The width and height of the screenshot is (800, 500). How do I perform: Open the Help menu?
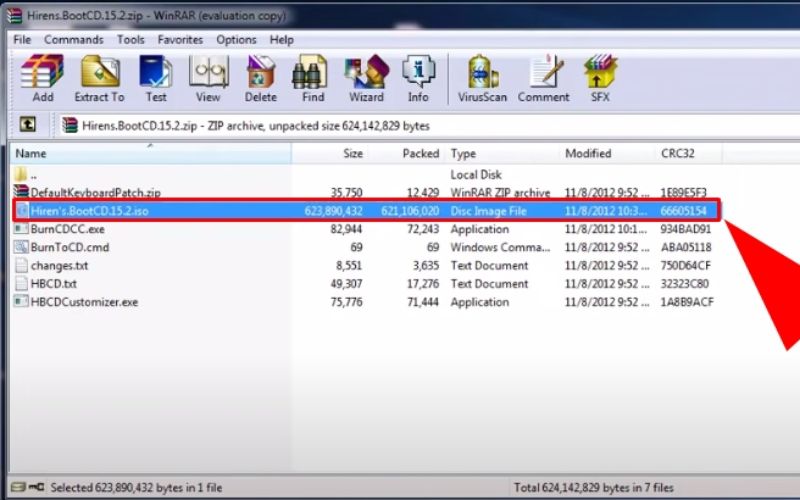pyautogui.click(x=281, y=40)
